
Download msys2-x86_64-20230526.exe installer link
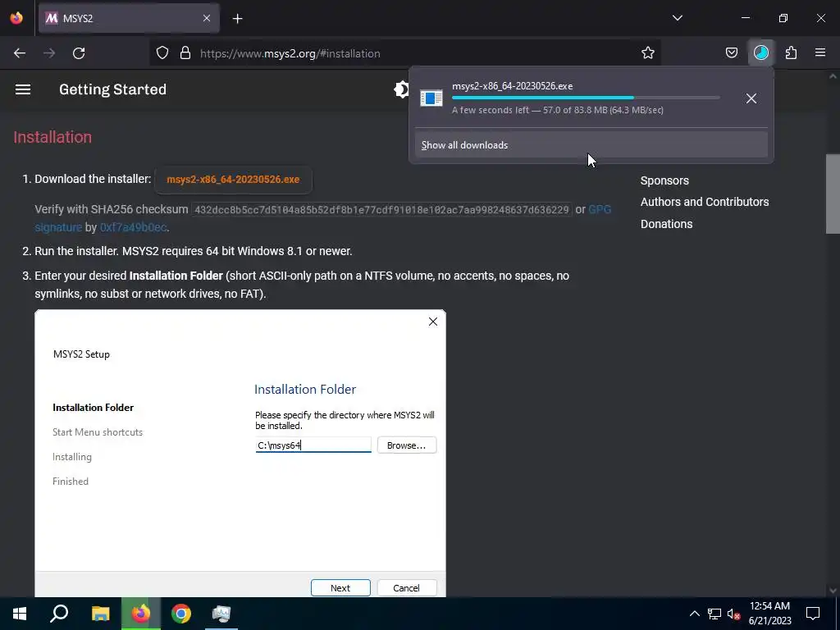(233, 180)
